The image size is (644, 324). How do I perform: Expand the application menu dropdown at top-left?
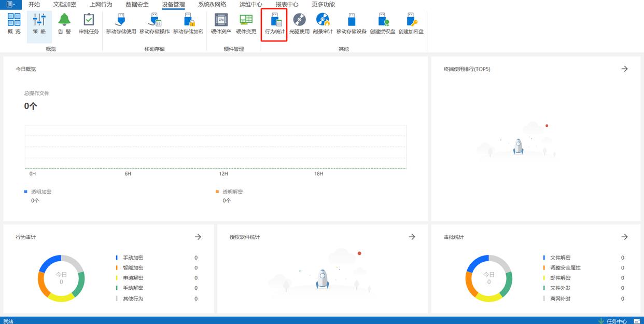pyautogui.click(x=10, y=4)
